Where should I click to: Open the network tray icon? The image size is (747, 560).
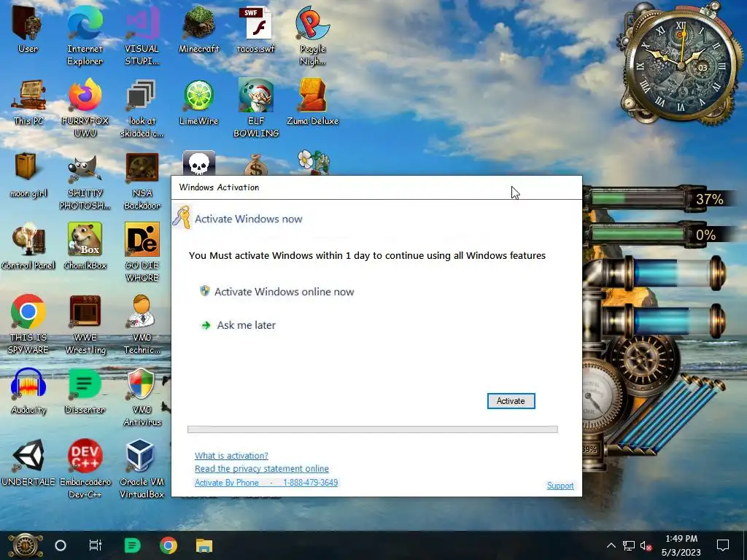pos(628,545)
